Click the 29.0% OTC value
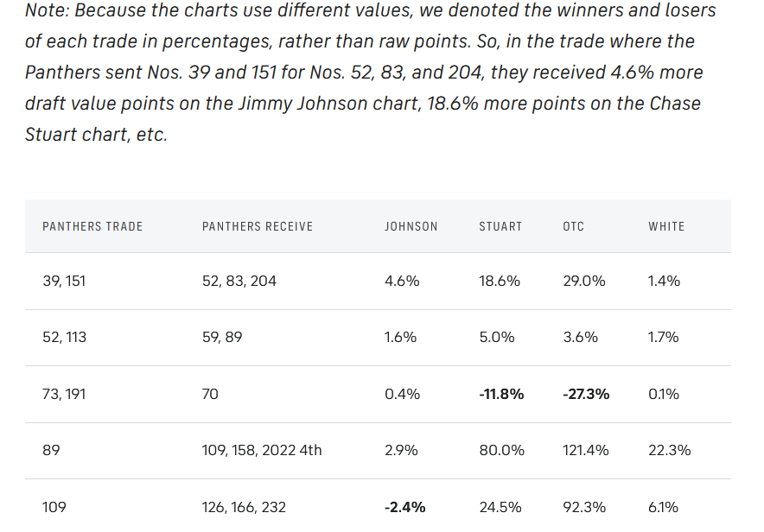This screenshot has height=532, width=764. point(584,281)
